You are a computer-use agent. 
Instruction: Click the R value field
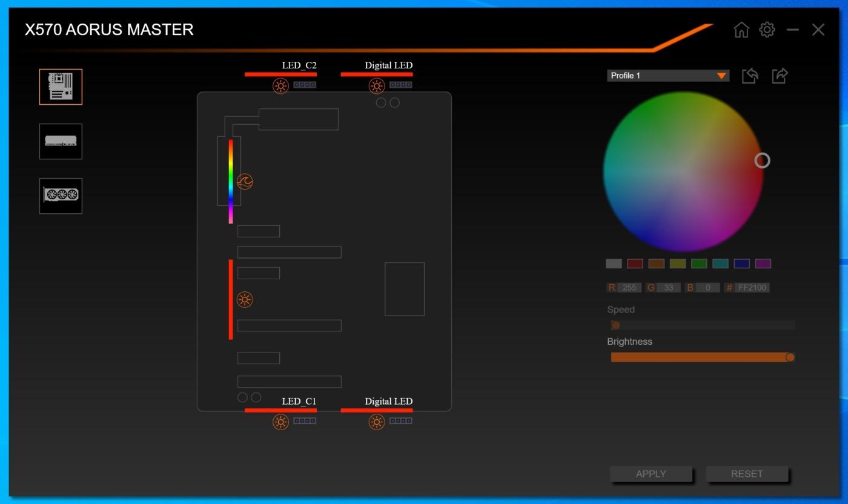629,288
